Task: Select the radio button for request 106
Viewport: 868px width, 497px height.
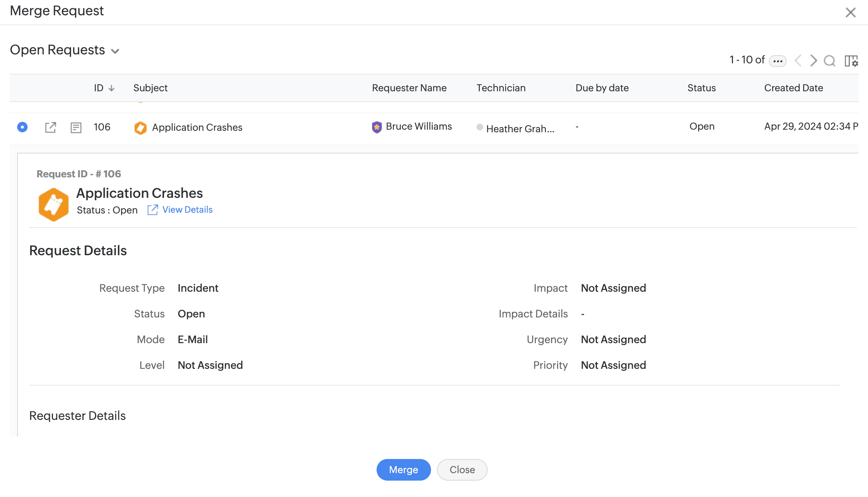Action: [x=22, y=127]
